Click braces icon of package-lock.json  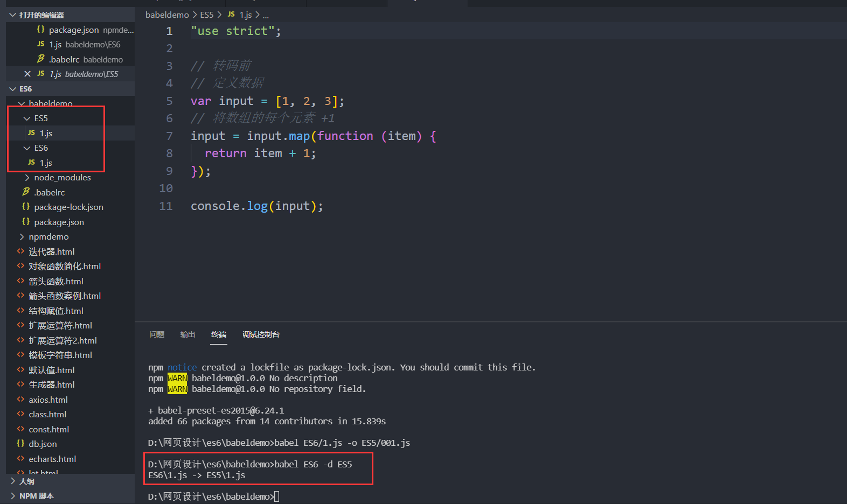pyautogui.click(x=25, y=207)
